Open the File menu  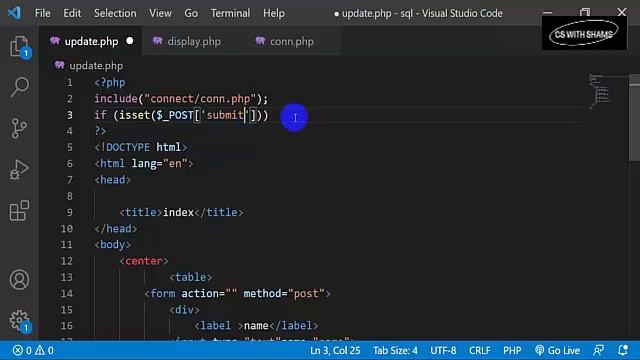[x=42, y=13]
